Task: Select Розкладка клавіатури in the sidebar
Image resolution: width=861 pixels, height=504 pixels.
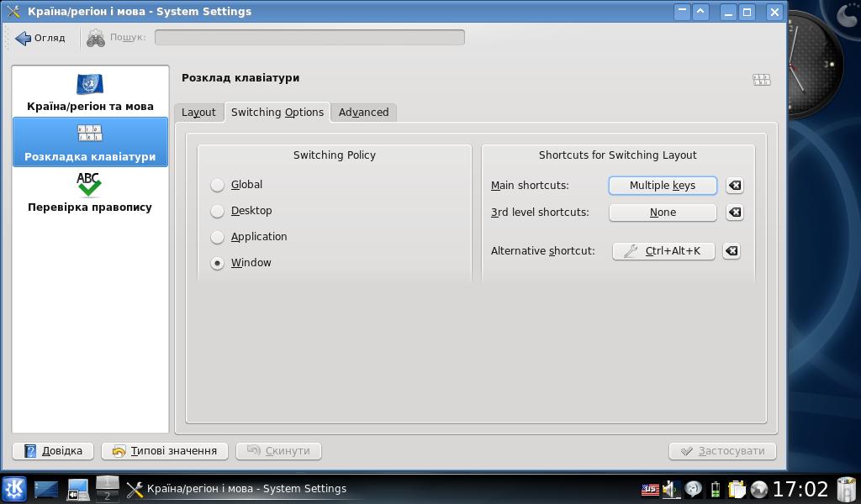Action: (x=90, y=142)
